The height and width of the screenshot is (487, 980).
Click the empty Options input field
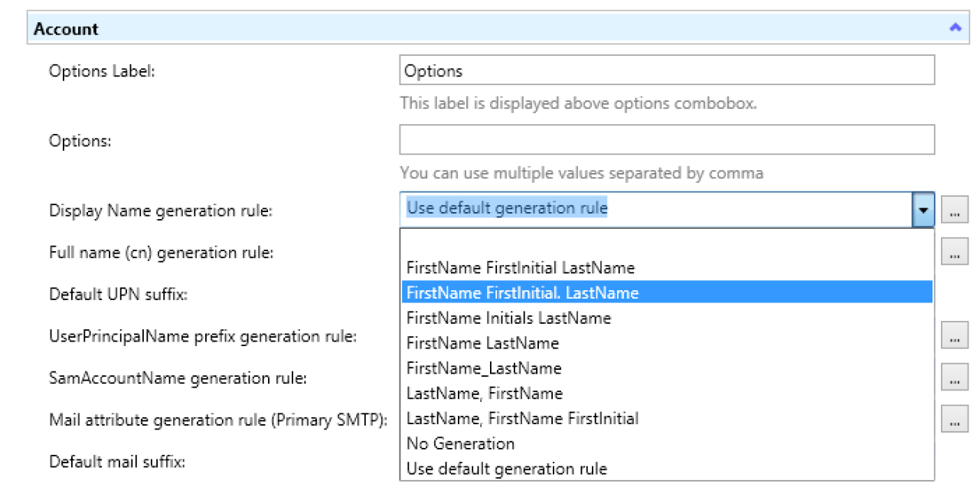click(667, 140)
